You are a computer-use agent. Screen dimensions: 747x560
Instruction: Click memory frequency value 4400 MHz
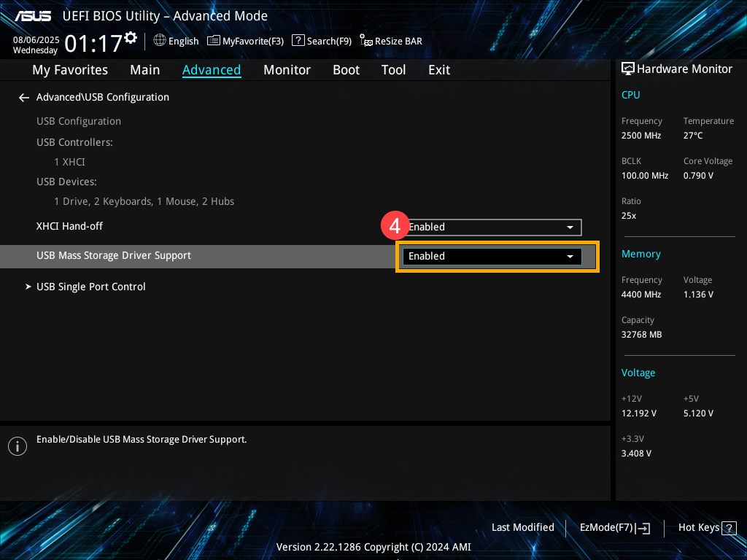coord(641,295)
